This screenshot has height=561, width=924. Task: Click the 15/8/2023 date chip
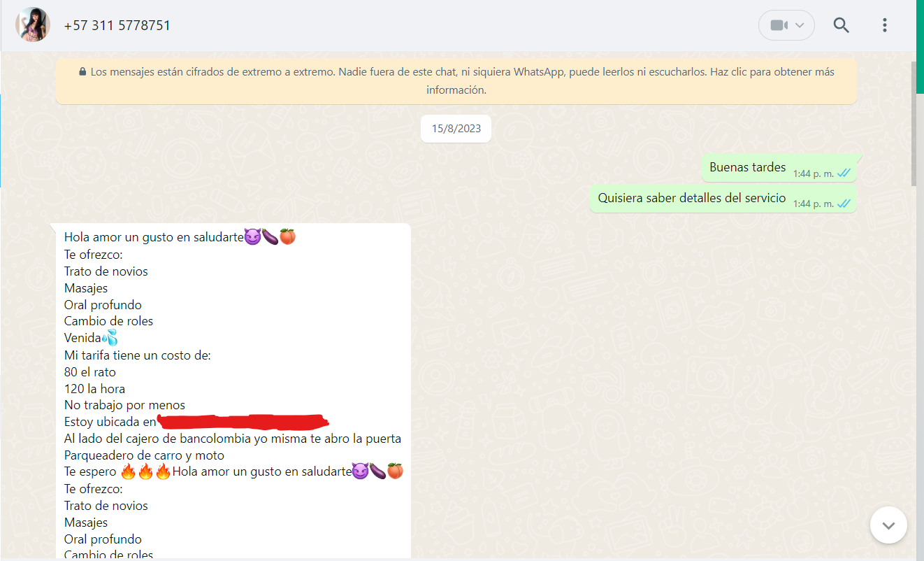[x=456, y=129]
